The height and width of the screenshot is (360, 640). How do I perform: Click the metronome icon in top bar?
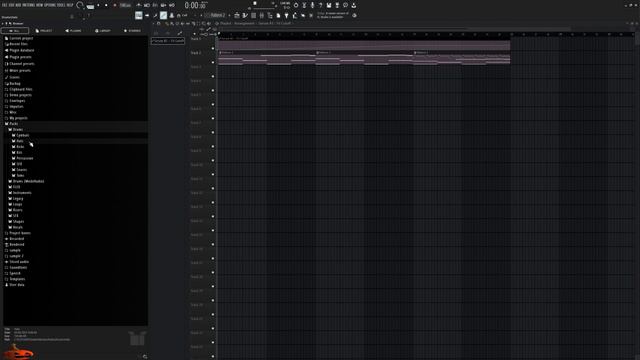point(139,5)
